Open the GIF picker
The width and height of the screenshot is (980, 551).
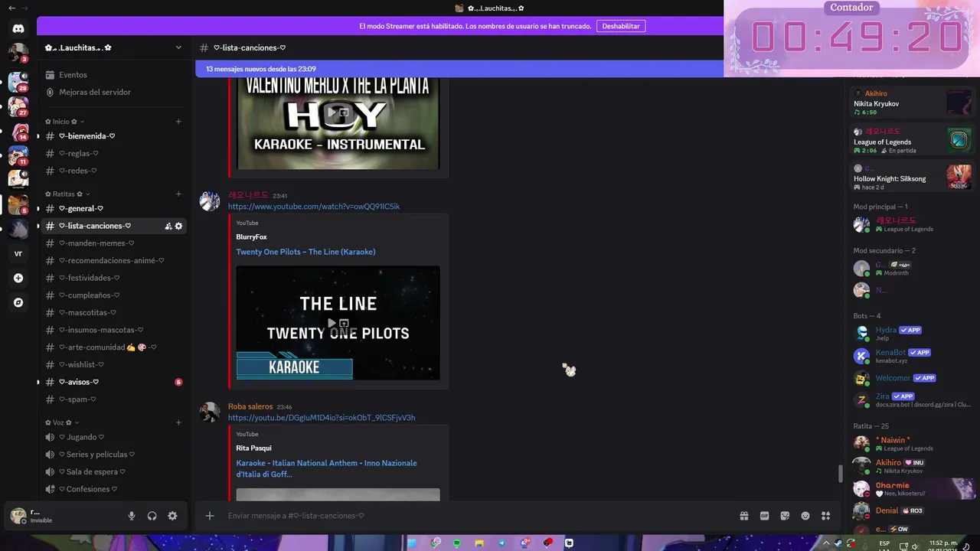(x=764, y=516)
